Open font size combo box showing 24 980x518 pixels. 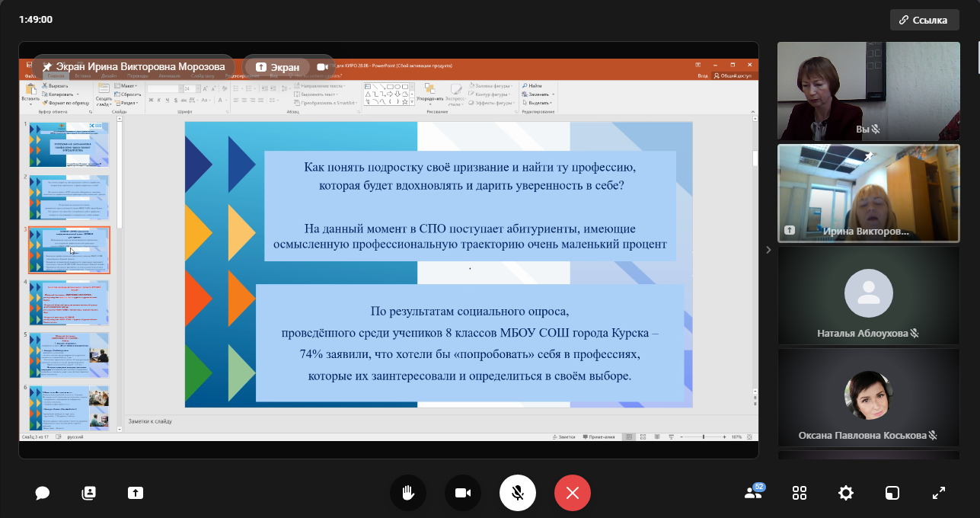pyautogui.click(x=192, y=88)
